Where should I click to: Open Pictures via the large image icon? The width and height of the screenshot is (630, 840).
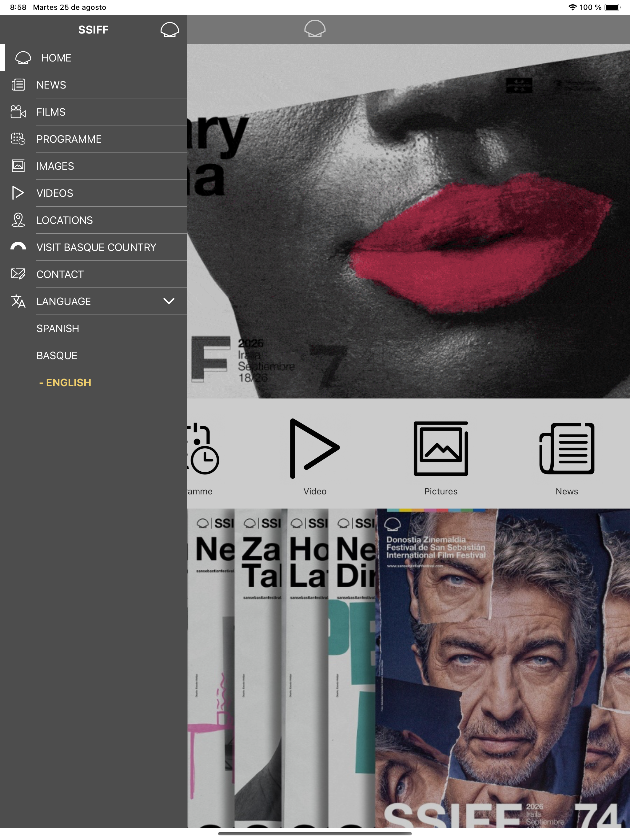[441, 449]
